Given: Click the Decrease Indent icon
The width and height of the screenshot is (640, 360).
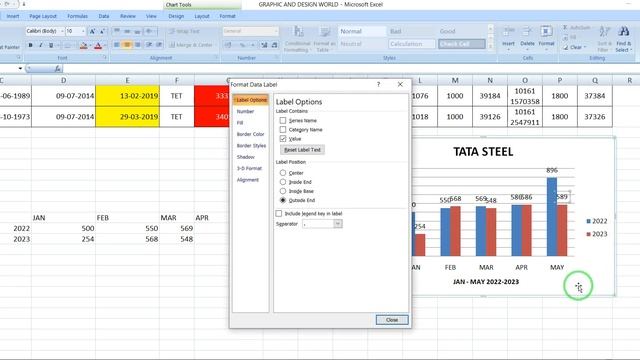Looking at the screenshot, I should click(149, 44).
